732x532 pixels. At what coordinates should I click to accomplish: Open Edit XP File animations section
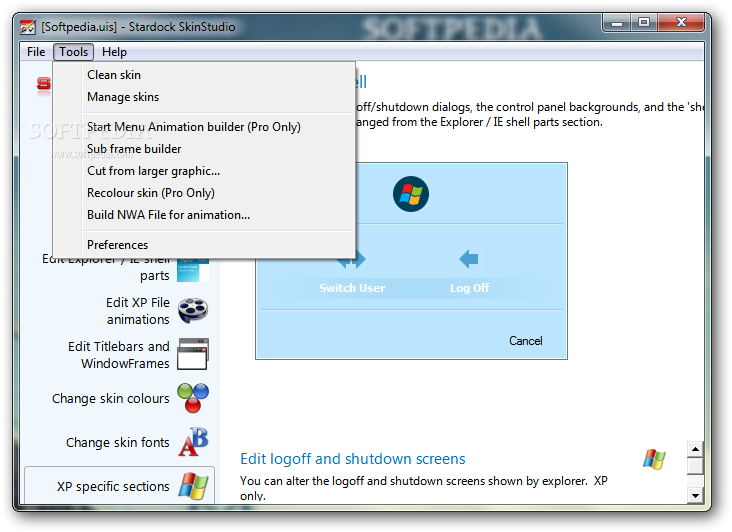[138, 311]
